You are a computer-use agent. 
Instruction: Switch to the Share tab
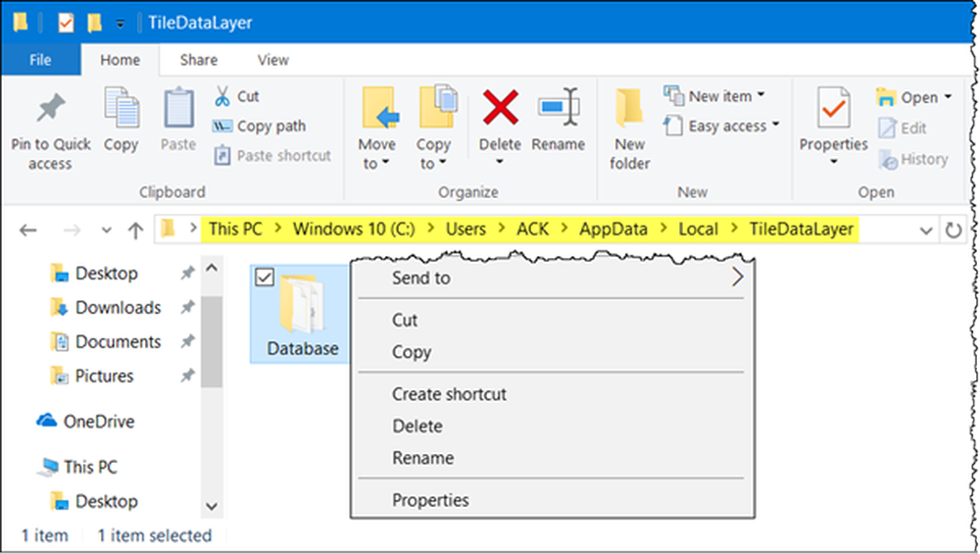click(x=199, y=60)
